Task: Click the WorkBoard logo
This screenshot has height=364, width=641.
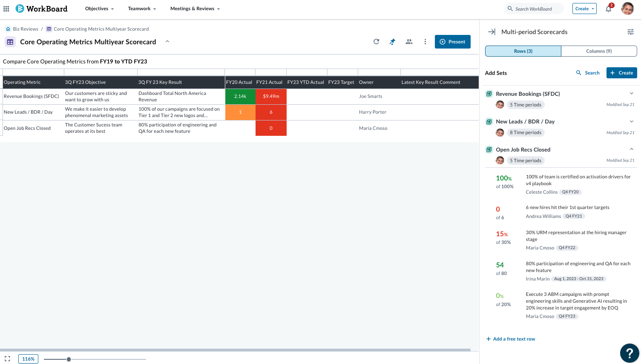Action: point(41,9)
